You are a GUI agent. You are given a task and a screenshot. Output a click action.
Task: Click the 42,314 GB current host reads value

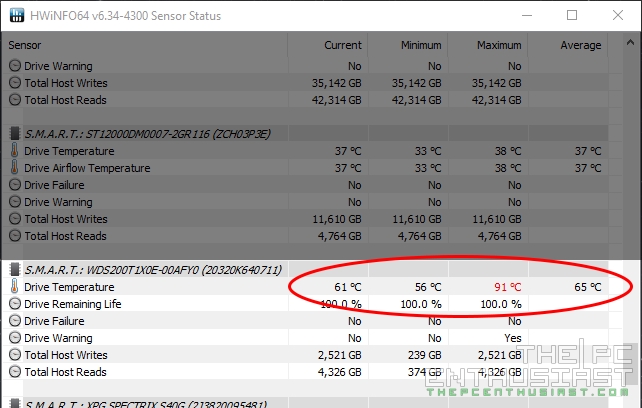coord(337,100)
